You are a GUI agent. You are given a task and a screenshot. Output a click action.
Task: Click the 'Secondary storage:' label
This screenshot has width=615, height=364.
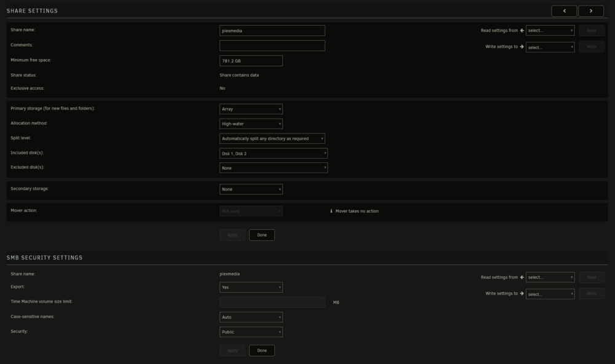[x=30, y=189]
